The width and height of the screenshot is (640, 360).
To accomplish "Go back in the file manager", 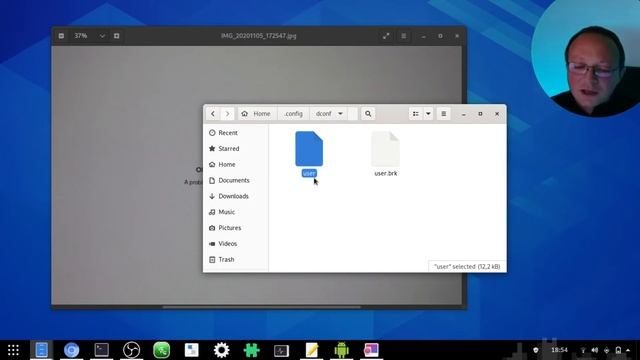I will 213,114.
